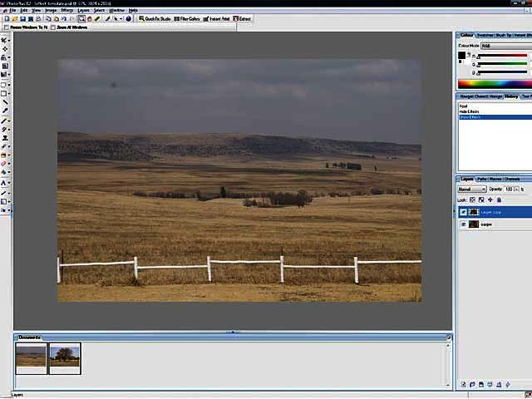Pick a colour from the spectrum bar

492,84
